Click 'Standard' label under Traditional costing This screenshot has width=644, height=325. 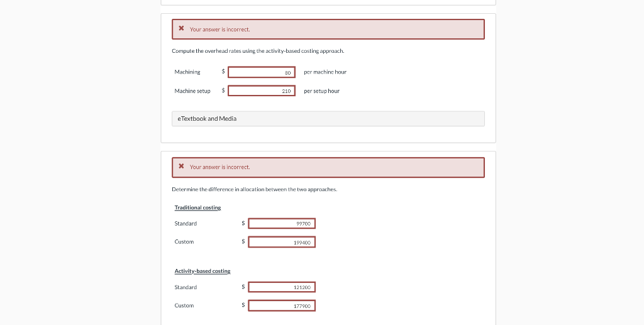point(186,224)
